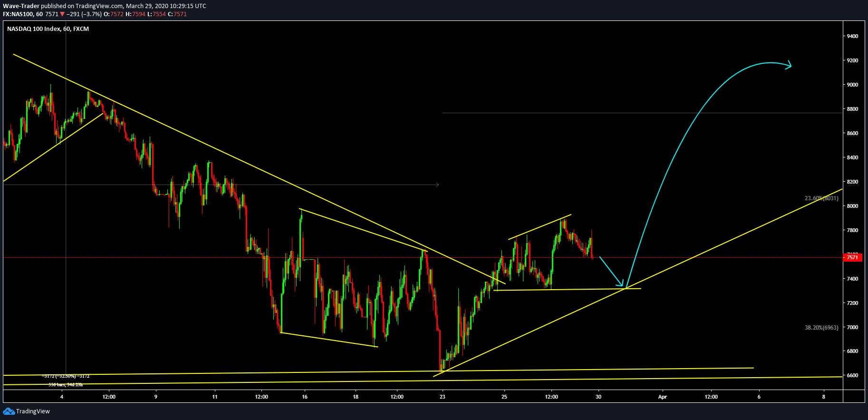Click the 9200 price axis label
The image size is (868, 420).
point(852,61)
